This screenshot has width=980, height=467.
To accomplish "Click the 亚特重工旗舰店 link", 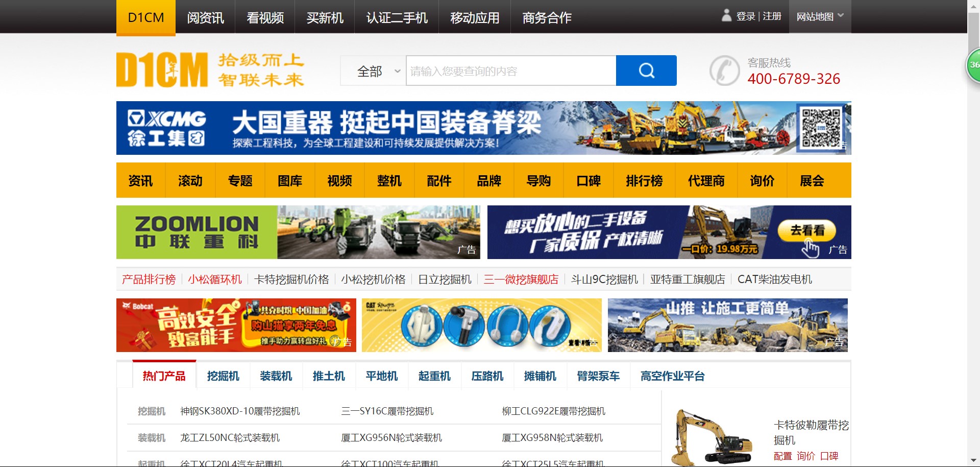I will (688, 279).
